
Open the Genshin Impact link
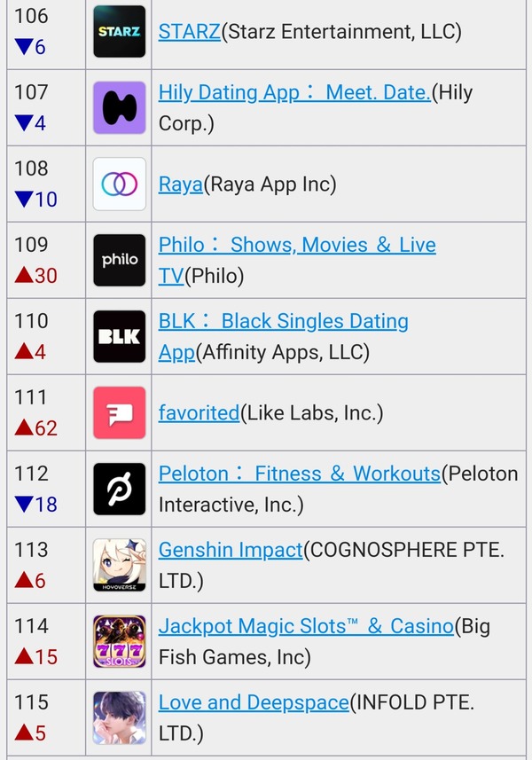231,550
